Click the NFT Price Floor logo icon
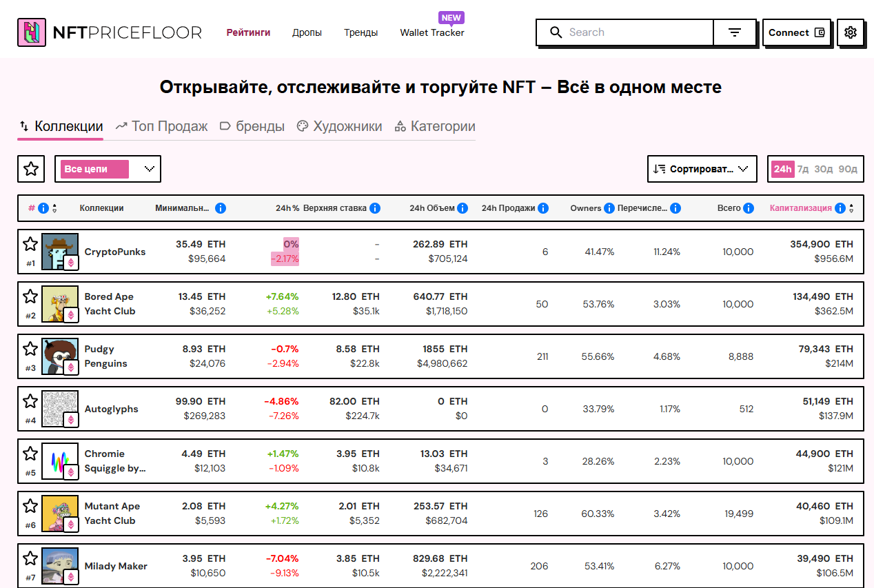 [x=32, y=32]
